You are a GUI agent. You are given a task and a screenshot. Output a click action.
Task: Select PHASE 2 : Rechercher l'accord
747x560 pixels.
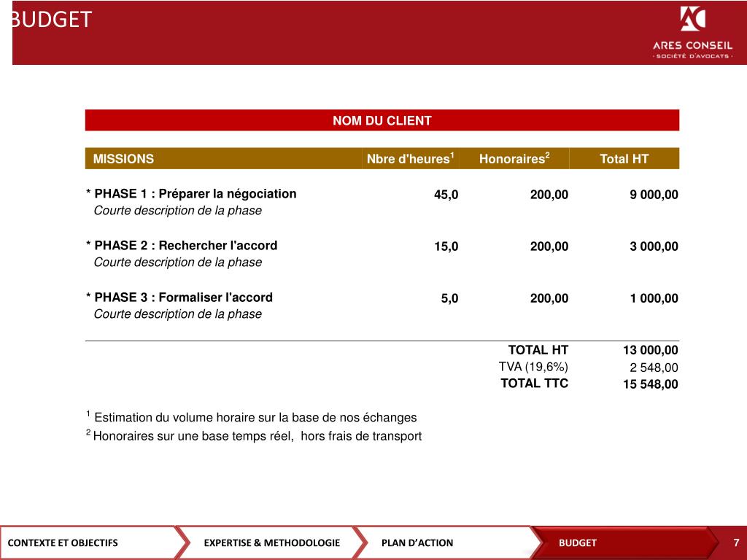[182, 246]
